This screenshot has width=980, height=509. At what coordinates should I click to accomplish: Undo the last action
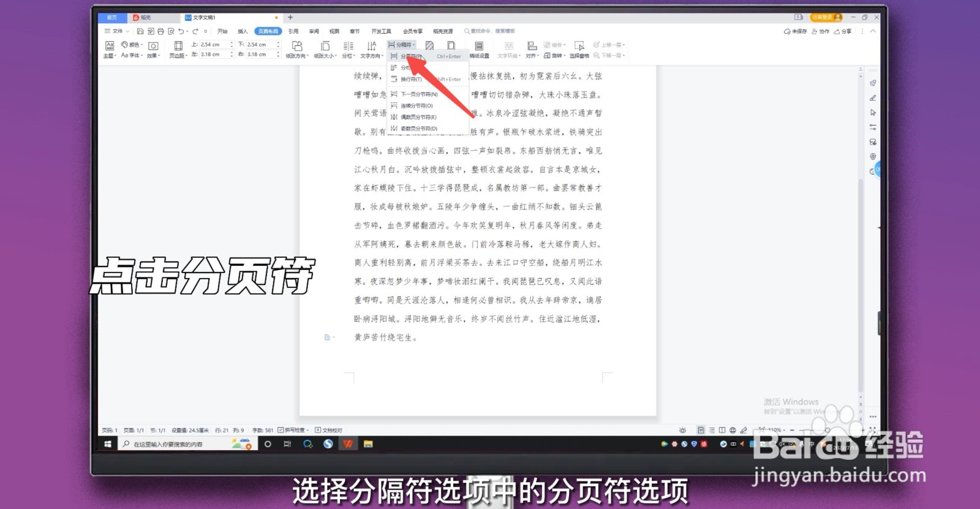click(x=181, y=31)
